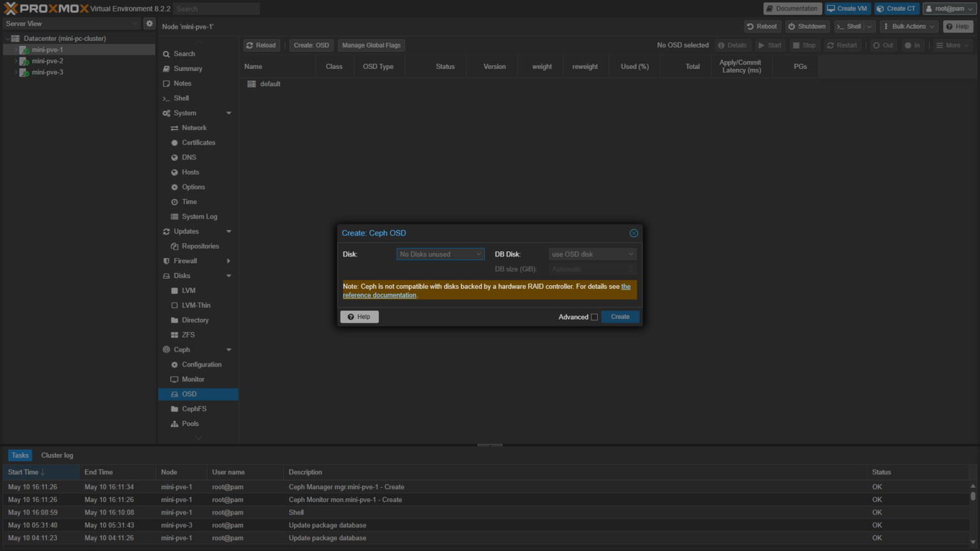980x551 pixels.
Task: Click the Create button in OSD dialog
Action: point(620,317)
